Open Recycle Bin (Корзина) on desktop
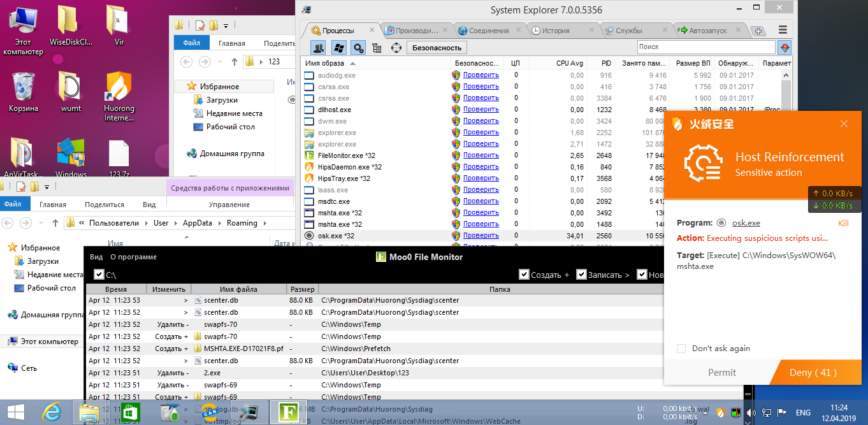 click(x=23, y=91)
